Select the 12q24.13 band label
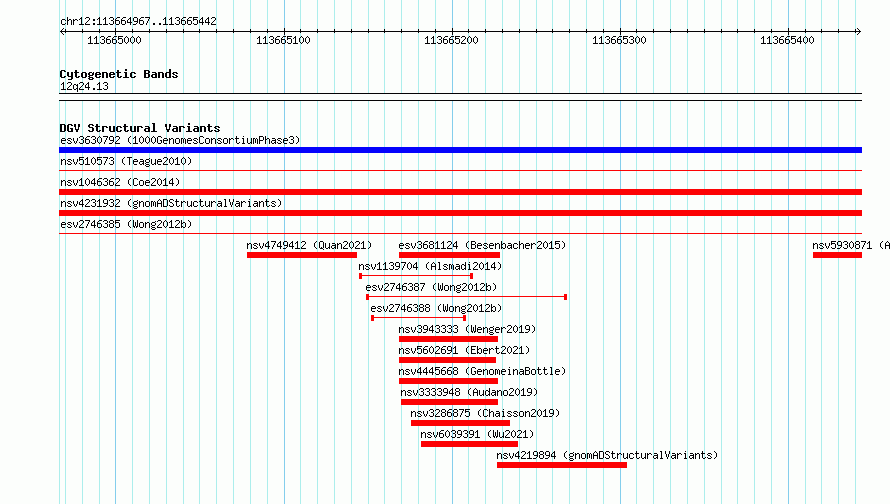 click(84, 86)
